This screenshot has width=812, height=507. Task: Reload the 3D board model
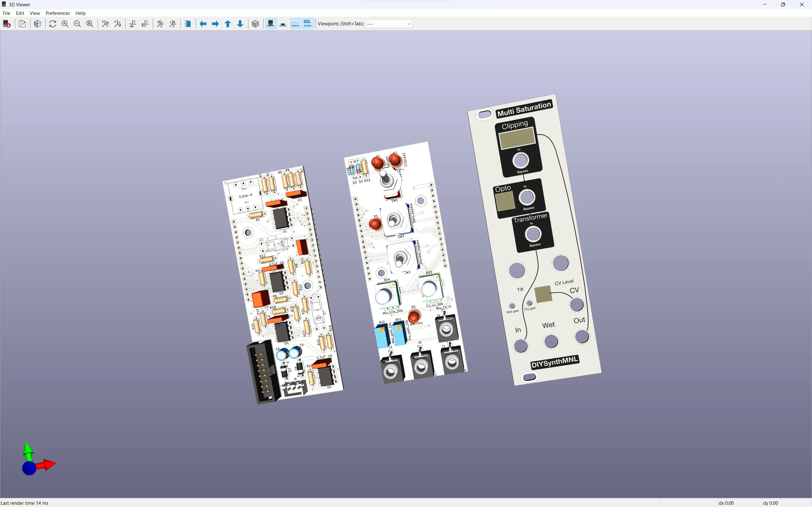(53, 23)
